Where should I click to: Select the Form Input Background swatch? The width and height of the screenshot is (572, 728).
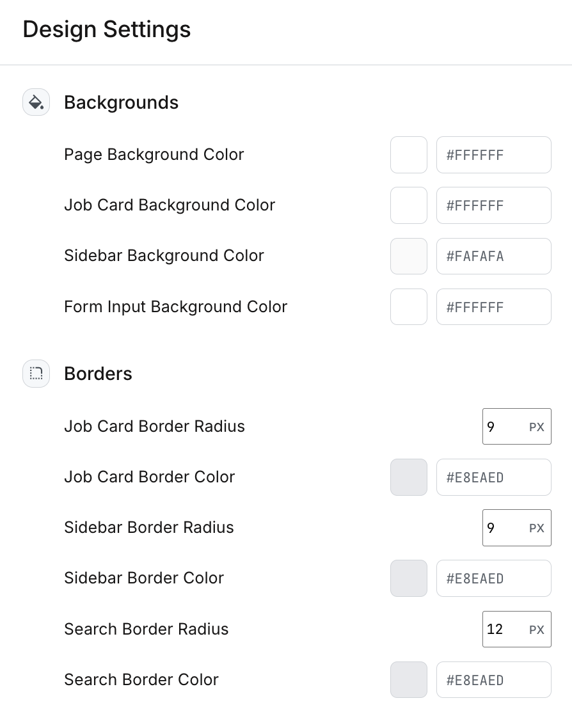click(x=409, y=307)
